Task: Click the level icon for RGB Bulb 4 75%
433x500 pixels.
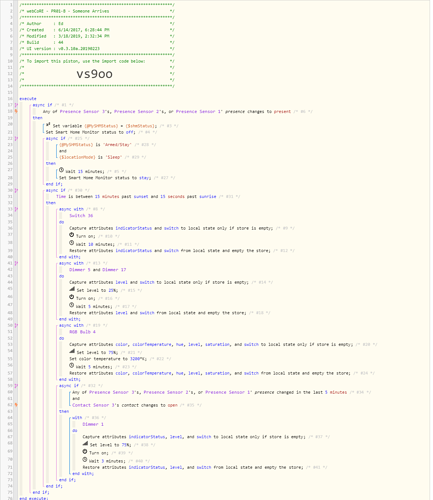Action: click(x=72, y=351)
